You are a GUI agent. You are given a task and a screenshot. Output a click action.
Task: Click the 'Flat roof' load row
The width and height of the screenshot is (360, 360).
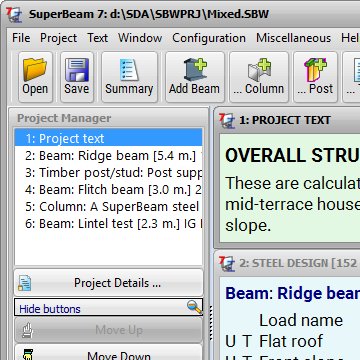tap(290, 341)
